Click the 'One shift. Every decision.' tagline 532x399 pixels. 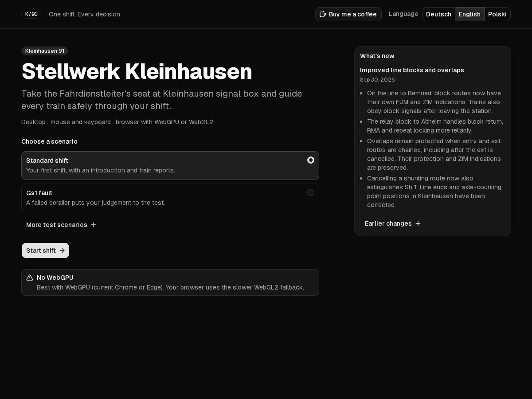coord(85,14)
